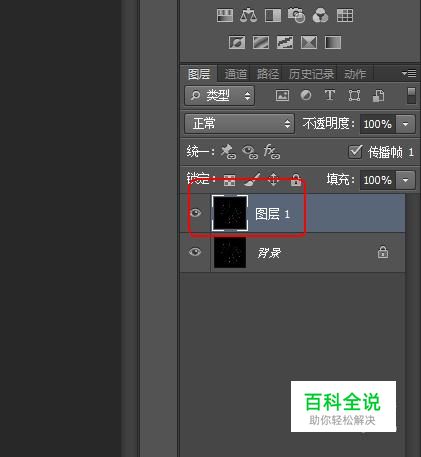
Task: Add a Channel Mixer adjustment layer
Action: click(x=320, y=16)
